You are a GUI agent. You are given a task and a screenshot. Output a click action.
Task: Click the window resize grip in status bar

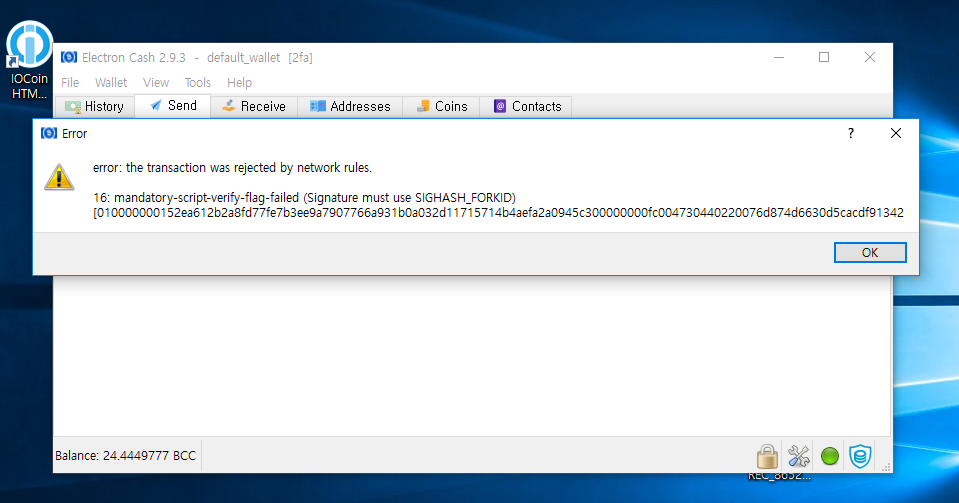[x=885, y=467]
